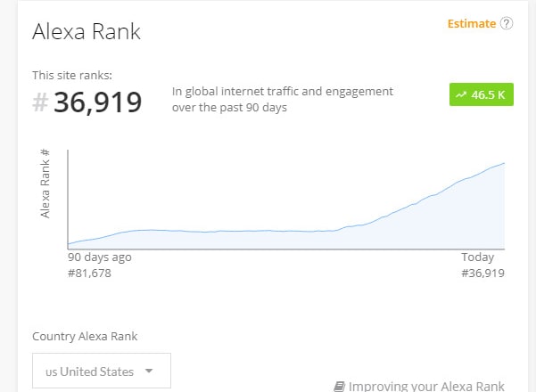Open the us United States country dropdown
Viewport: 536px width, 392px height.
(102, 371)
